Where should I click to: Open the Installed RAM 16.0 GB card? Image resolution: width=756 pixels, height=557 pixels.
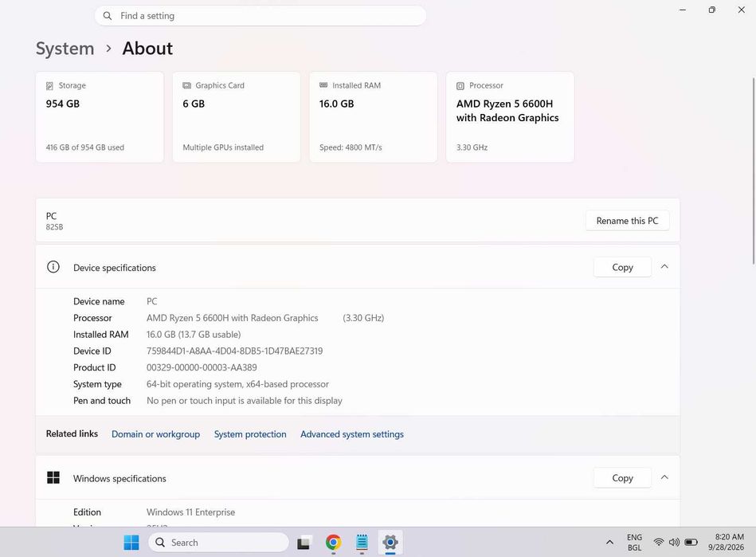[x=373, y=116]
